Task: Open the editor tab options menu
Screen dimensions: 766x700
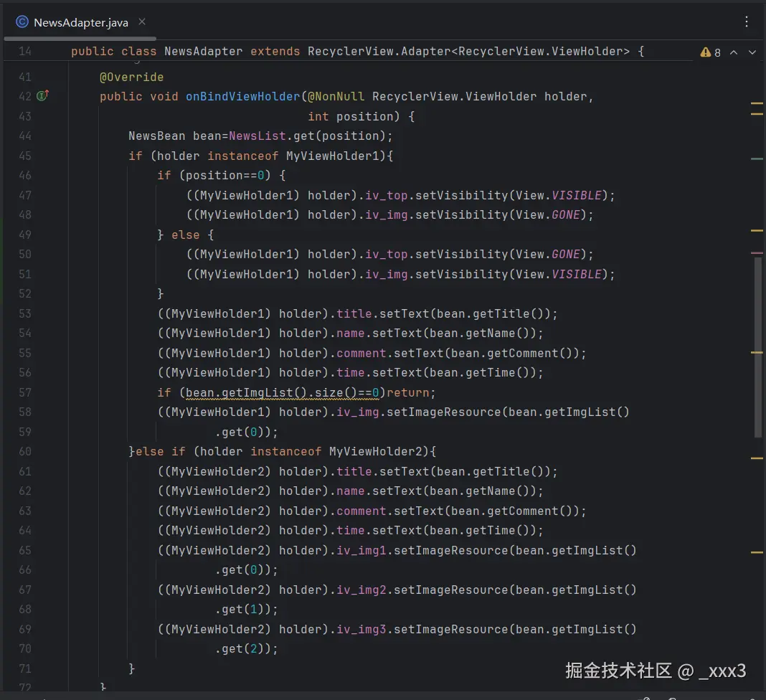Action: [746, 22]
